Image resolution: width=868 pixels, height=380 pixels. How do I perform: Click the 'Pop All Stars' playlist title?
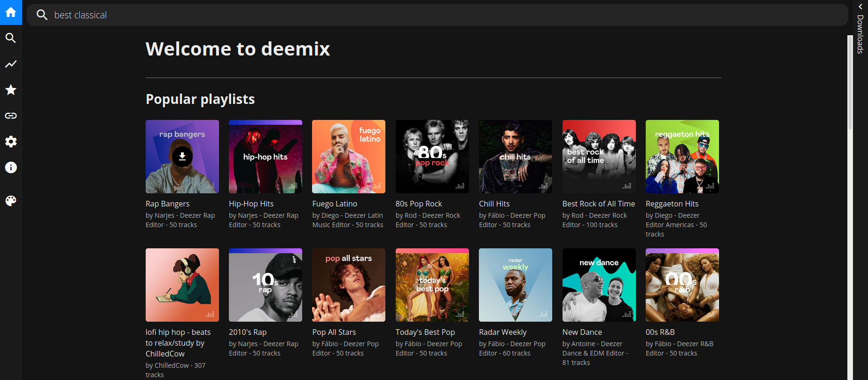(x=334, y=332)
